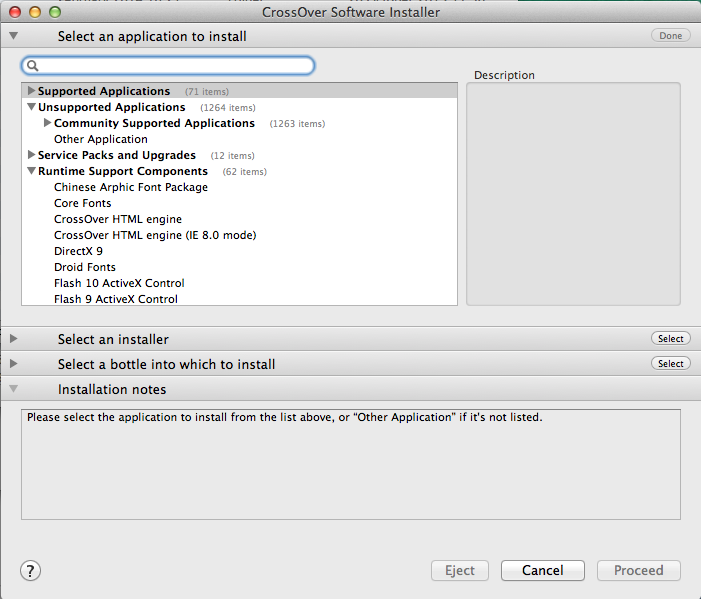Select 'Flash 10 ActiveX Control'

pyautogui.click(x=119, y=283)
